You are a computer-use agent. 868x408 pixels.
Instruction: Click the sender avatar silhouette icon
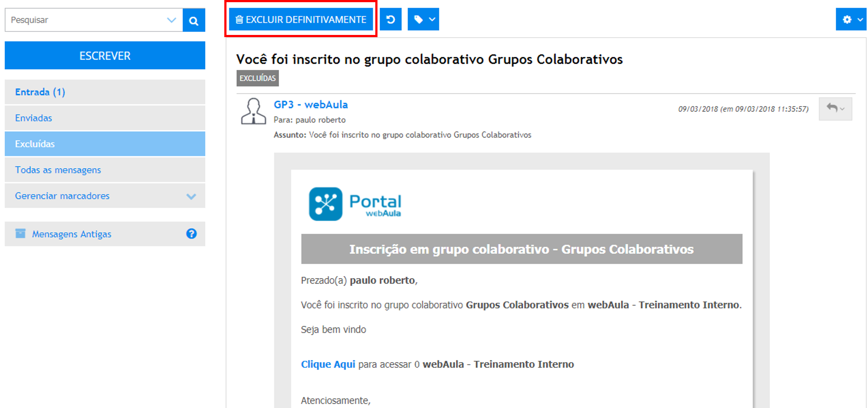(x=253, y=111)
